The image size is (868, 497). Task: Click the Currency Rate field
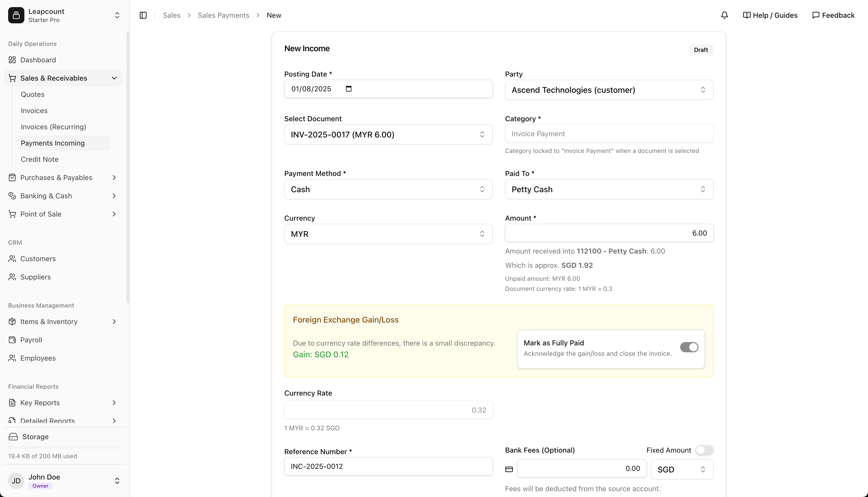pyautogui.click(x=388, y=410)
